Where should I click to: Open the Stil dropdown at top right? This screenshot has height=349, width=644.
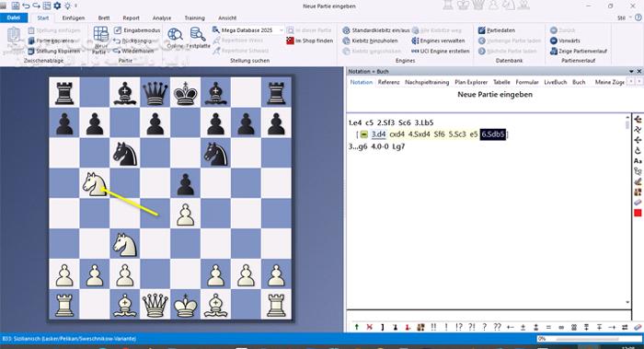click(624, 17)
